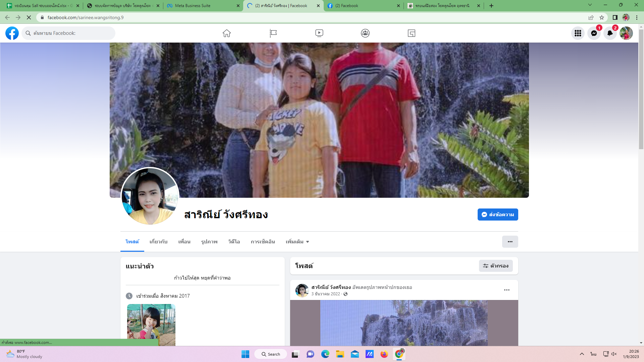Open the Facebook nine-dot menu grid
Screen dimensions: 644x362
click(578, 33)
